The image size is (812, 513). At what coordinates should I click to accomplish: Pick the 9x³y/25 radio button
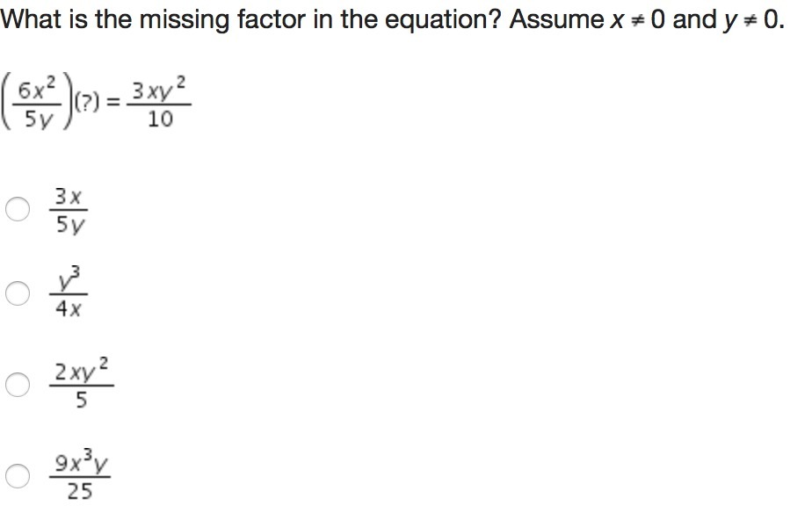(18, 476)
